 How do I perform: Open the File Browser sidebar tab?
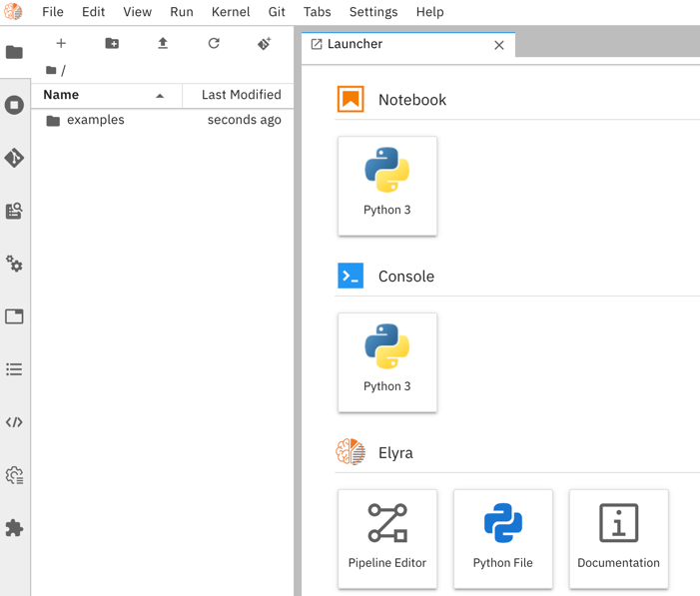click(14, 52)
